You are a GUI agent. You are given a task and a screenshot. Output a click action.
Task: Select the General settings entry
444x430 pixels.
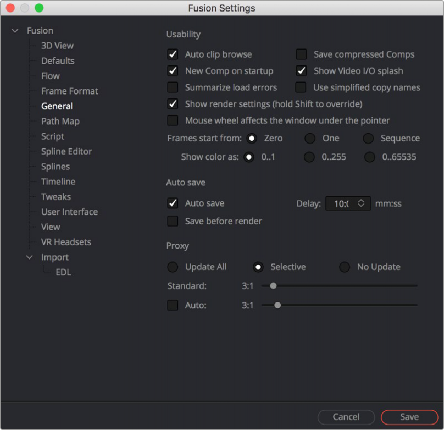tap(57, 106)
